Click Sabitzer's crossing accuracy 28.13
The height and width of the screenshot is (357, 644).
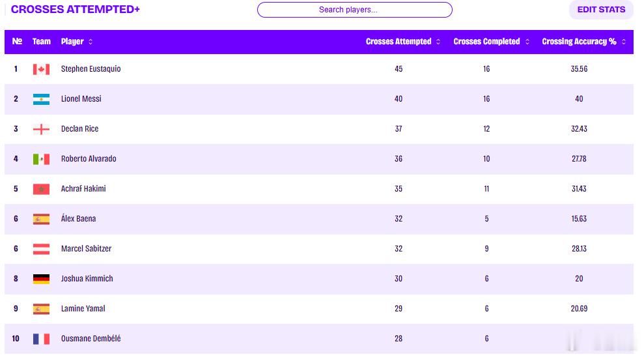[579, 249]
